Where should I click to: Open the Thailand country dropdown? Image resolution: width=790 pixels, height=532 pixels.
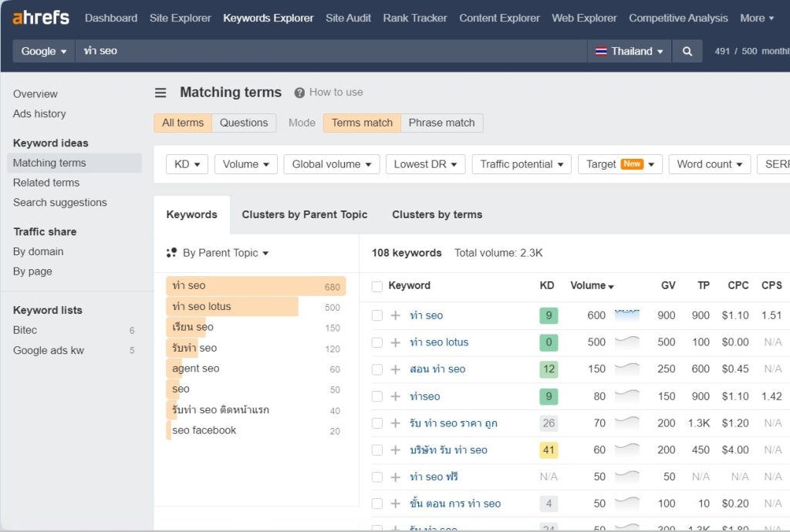(630, 51)
